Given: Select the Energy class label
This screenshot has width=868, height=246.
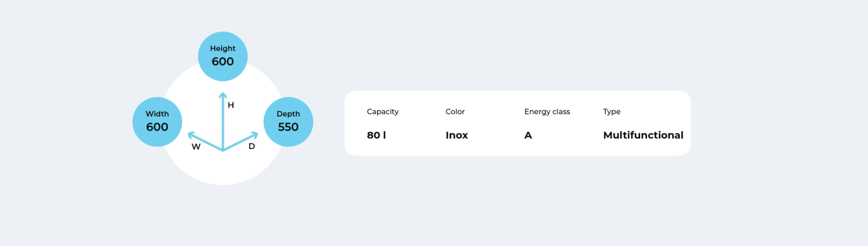Looking at the screenshot, I should [x=547, y=112].
